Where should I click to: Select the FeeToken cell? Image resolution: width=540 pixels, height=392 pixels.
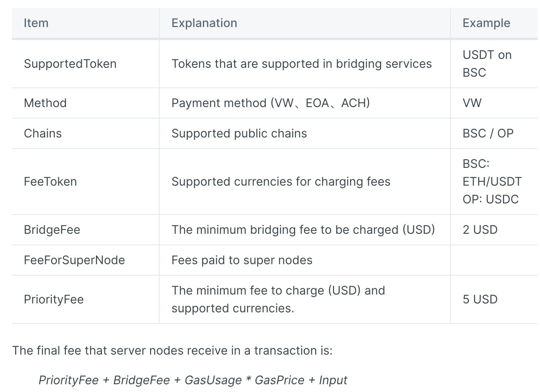(50, 182)
